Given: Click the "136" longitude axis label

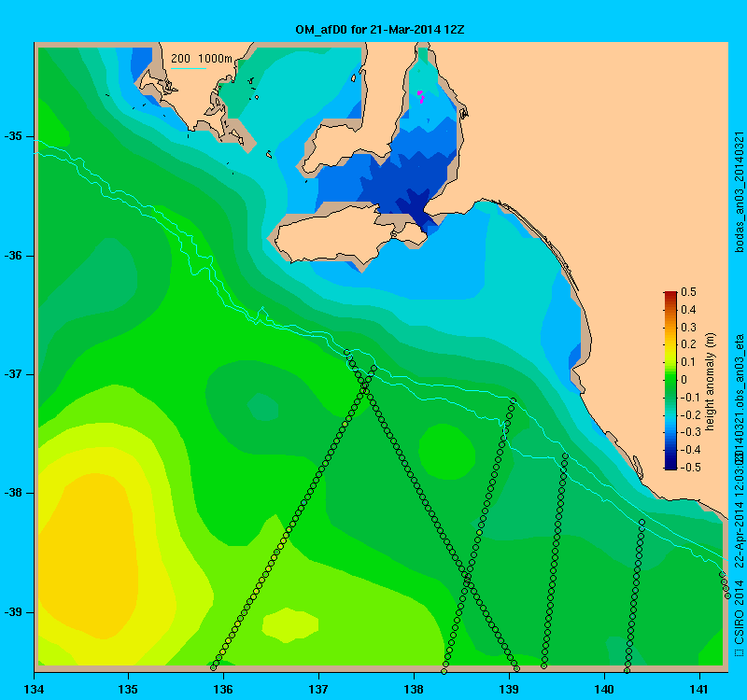Looking at the screenshot, I should (223, 689).
